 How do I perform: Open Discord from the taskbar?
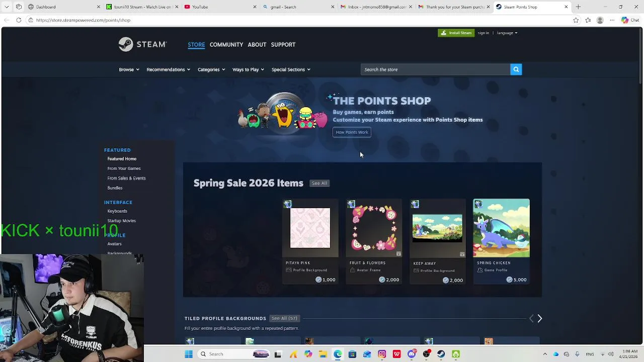pyautogui.click(x=412, y=354)
